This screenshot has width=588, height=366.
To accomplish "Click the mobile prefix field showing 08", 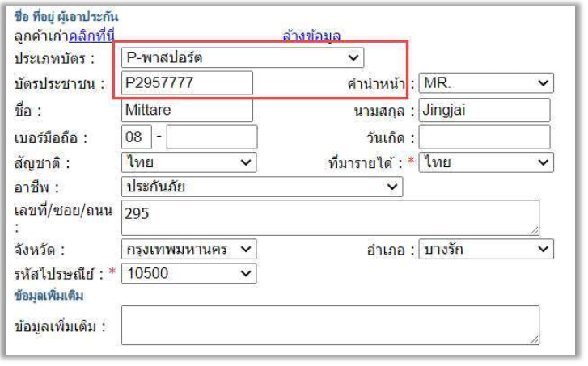I will pyautogui.click(x=137, y=137).
